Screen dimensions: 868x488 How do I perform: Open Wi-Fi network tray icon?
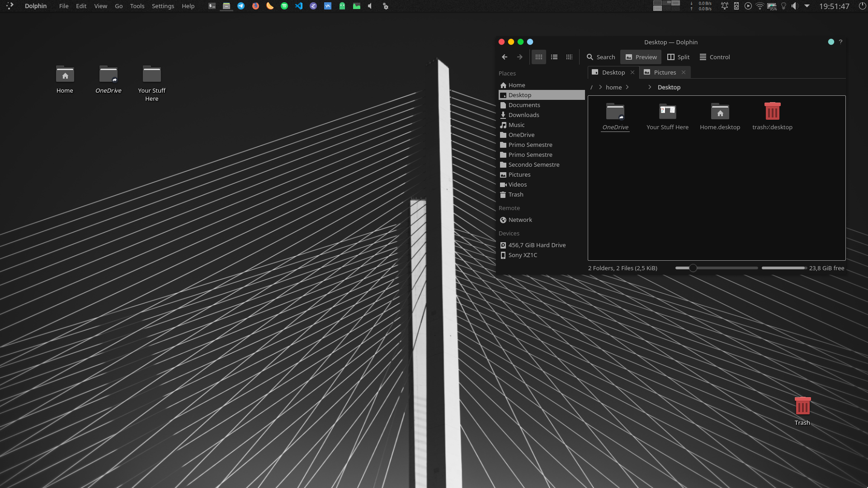[760, 6]
